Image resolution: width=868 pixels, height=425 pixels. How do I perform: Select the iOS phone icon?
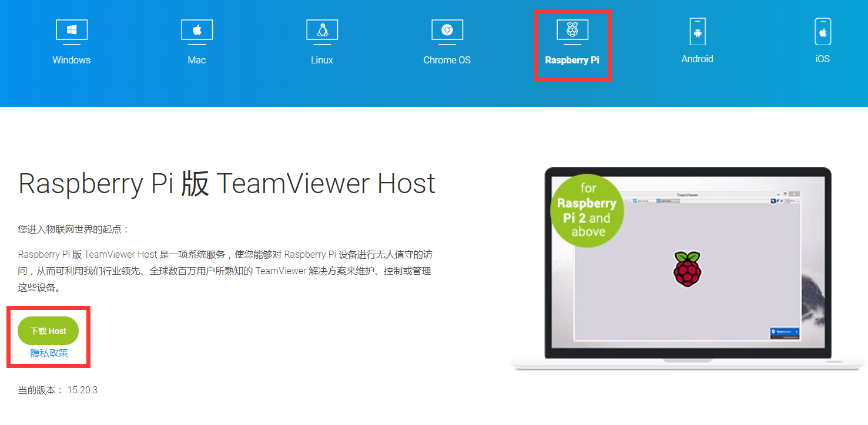pyautogui.click(x=823, y=31)
